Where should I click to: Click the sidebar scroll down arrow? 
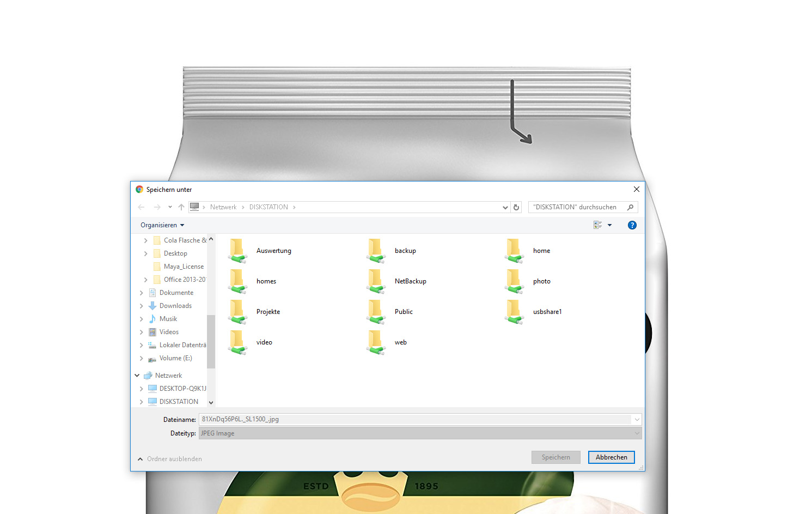pyautogui.click(x=211, y=403)
